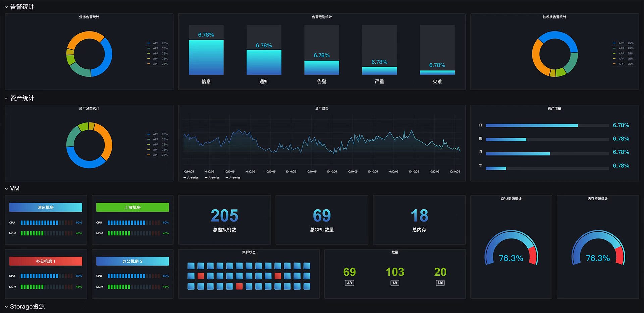Click the red 办公机房 1 header bar
Viewport: 644px width, 313px height.
pos(46,261)
